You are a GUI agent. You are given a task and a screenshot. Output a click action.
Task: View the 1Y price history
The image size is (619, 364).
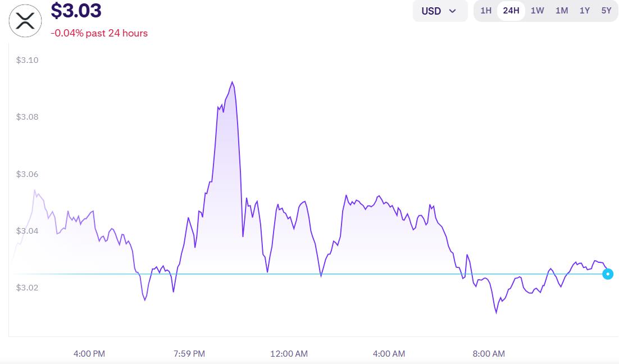tap(585, 11)
